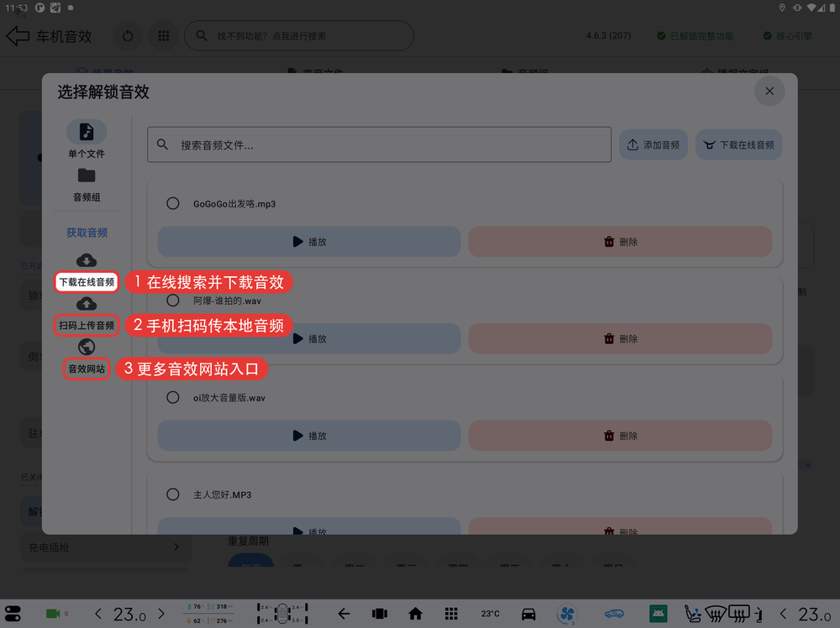Image resolution: width=840 pixels, height=628 pixels.
Task: Tap the double-toggle icon at the bottom-left corner
Action: pyautogui.click(x=13, y=614)
